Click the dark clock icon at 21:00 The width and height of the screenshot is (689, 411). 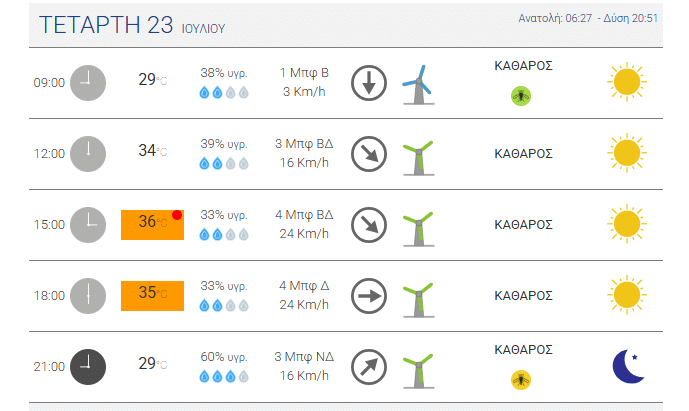88,367
